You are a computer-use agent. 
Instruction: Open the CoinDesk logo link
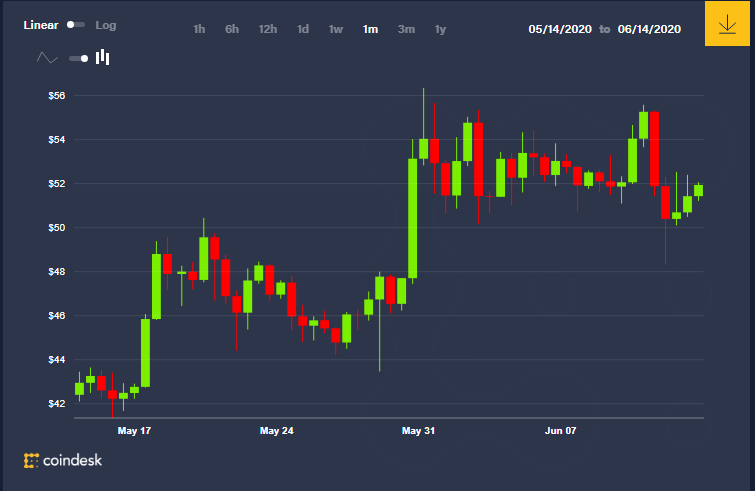[63, 461]
